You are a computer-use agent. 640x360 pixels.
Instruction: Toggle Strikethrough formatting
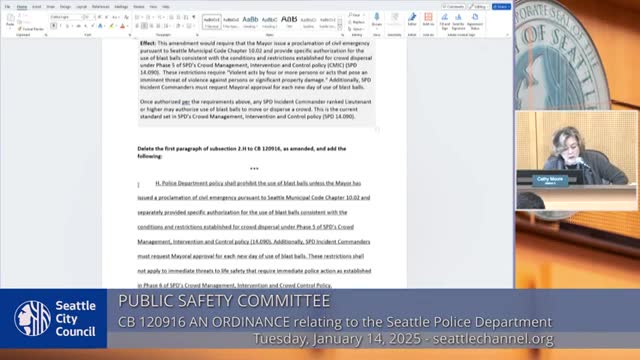coord(78,26)
